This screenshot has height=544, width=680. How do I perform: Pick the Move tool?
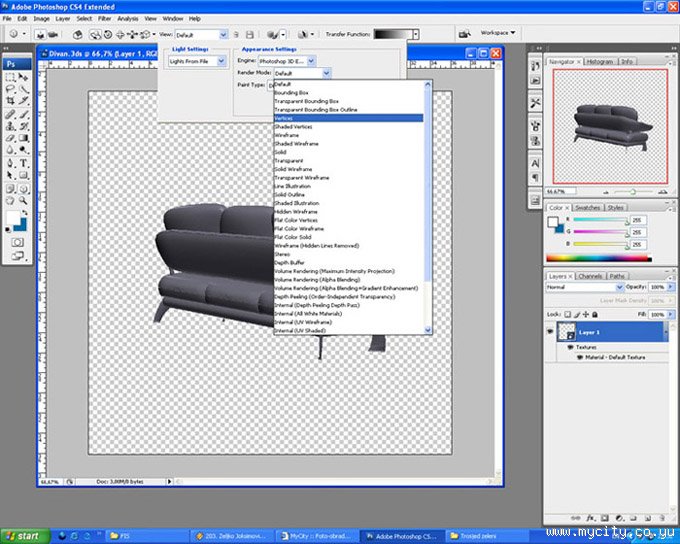24,75
